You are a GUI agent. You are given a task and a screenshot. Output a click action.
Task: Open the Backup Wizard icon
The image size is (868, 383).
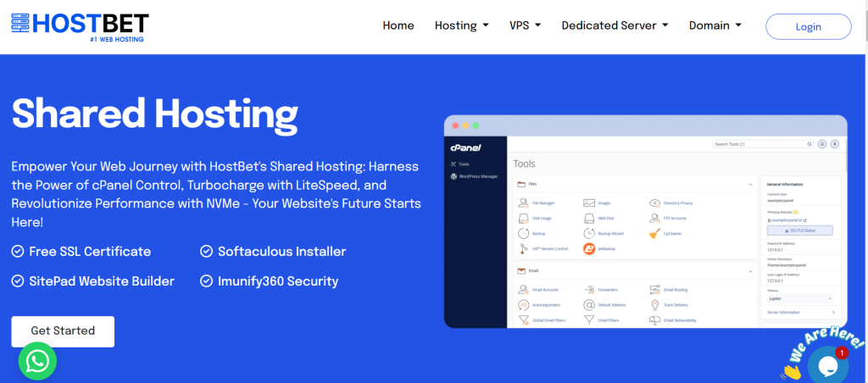pyautogui.click(x=589, y=234)
